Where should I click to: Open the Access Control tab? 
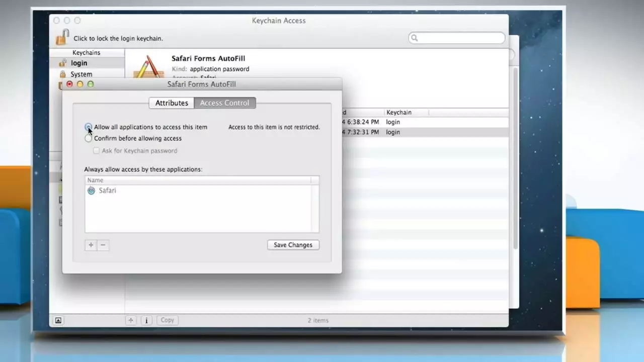pos(224,103)
